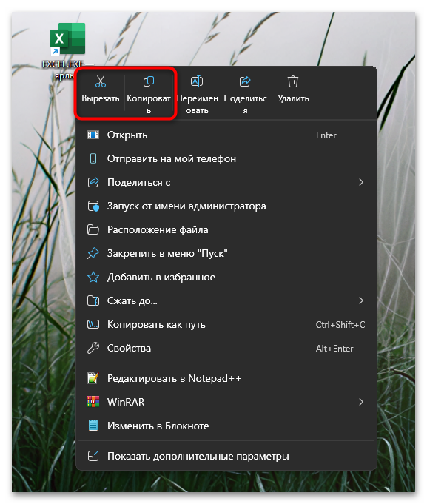Choose Редактировать в Notepad++
The height and width of the screenshot is (504, 427).
coord(226,378)
